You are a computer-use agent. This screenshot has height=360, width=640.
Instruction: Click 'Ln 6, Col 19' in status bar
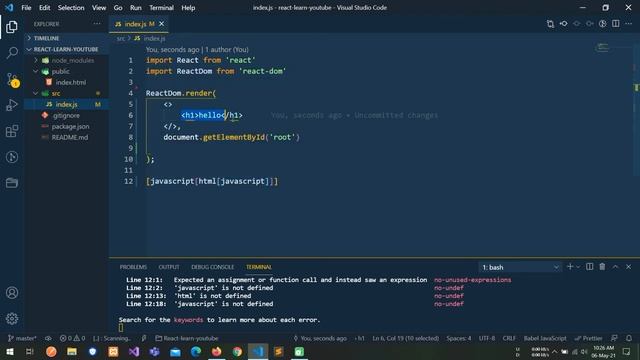point(405,338)
